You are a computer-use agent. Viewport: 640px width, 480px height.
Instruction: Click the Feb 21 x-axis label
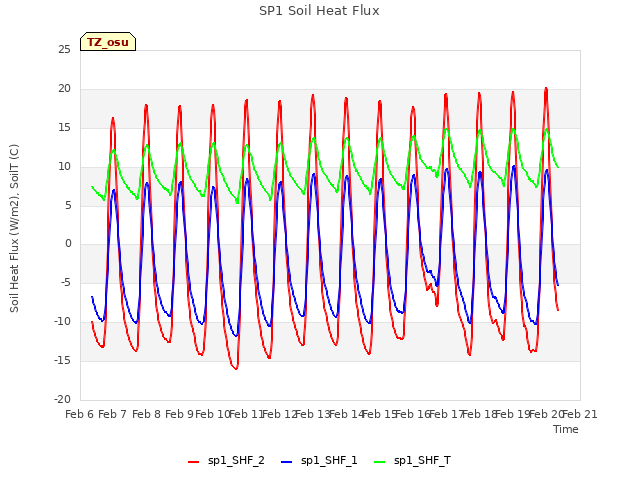coord(580,415)
